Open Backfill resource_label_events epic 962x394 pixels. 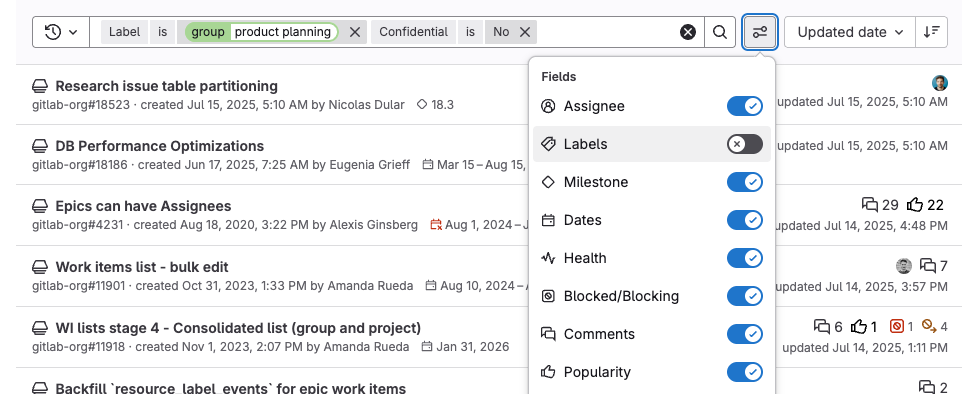click(x=231, y=388)
